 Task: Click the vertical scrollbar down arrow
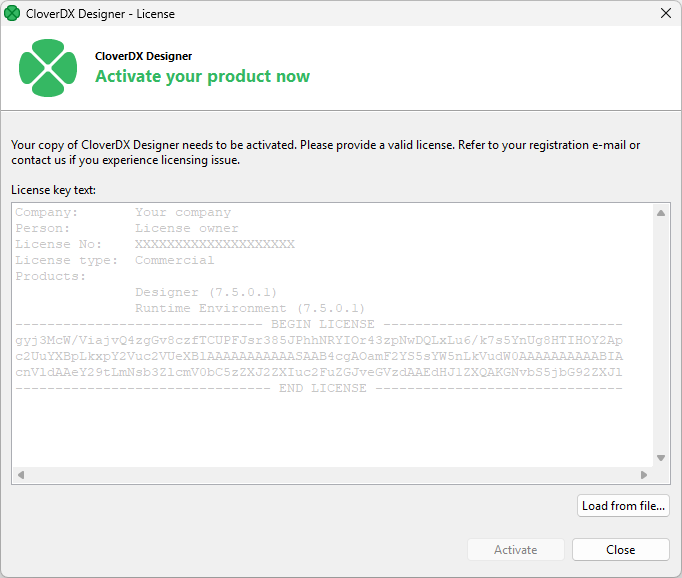[661, 458]
